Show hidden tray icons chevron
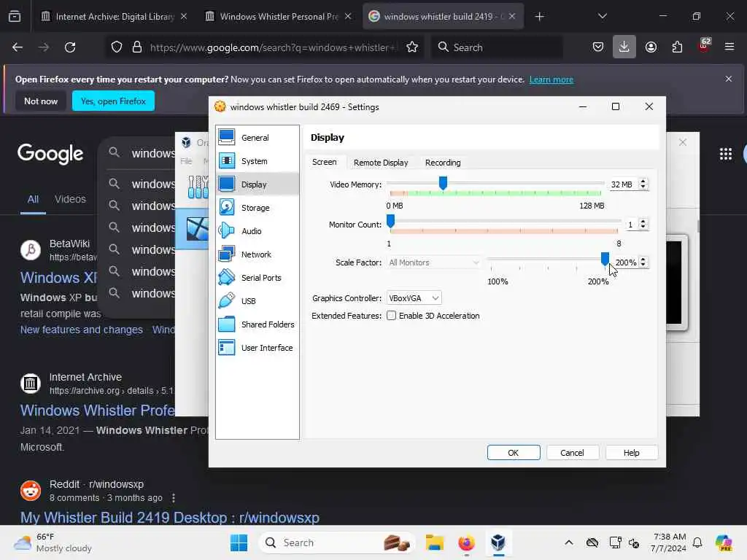Screen dimensions: 747x560 [x=569, y=542]
